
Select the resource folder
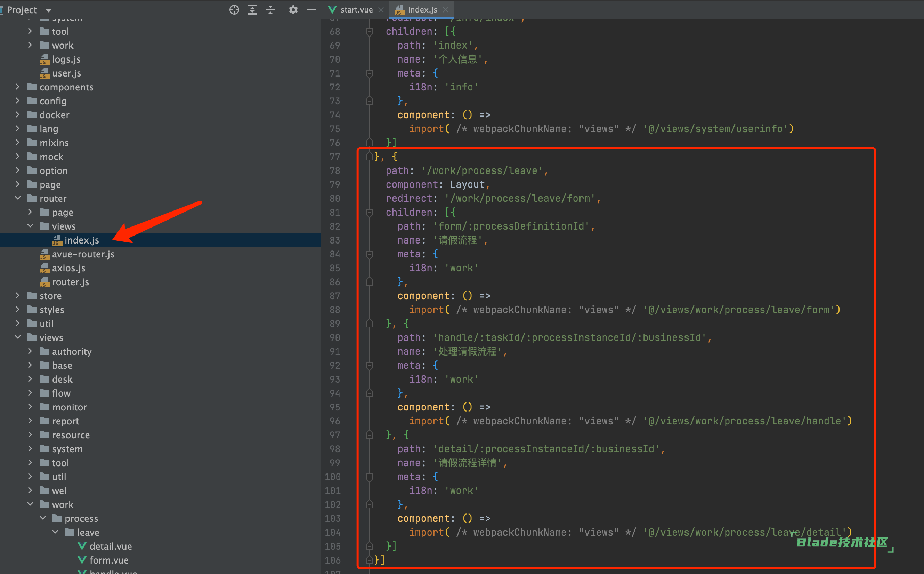65,435
